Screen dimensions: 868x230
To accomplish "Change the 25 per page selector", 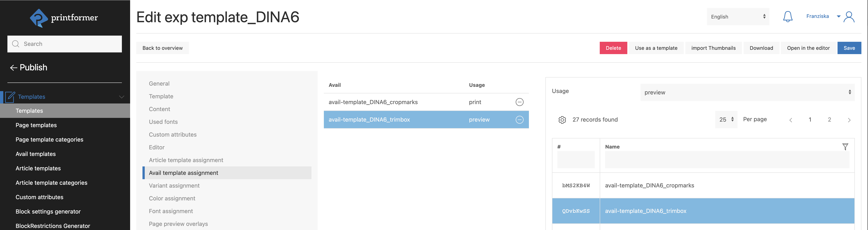I will tap(726, 120).
